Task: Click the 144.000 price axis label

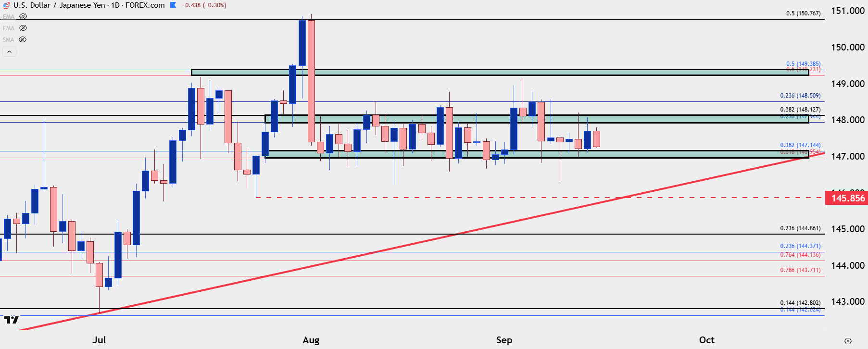Action: pyautogui.click(x=847, y=265)
